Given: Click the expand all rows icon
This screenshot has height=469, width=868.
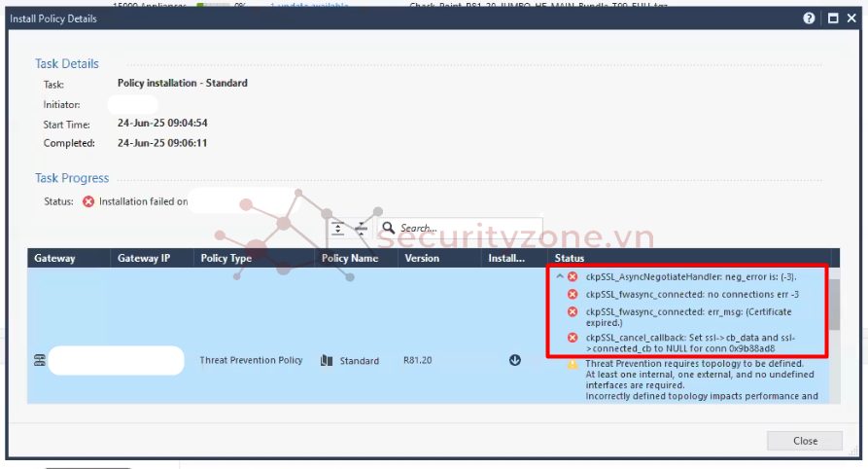Looking at the screenshot, I should click(337, 229).
